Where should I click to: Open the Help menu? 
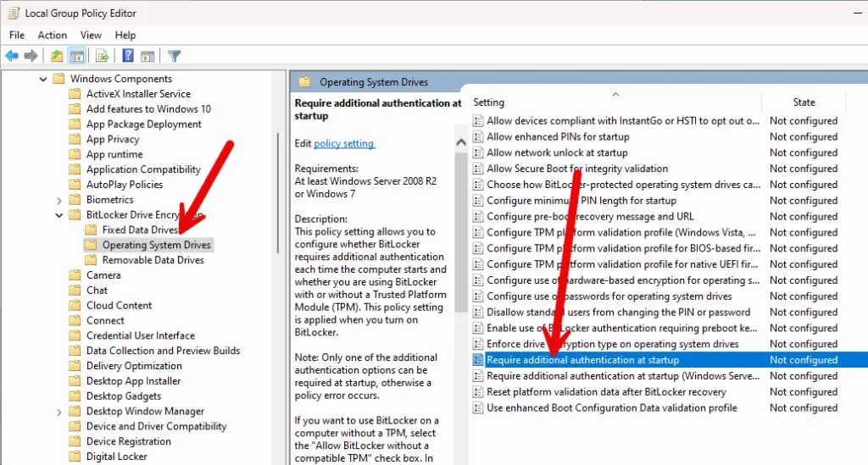(x=125, y=35)
